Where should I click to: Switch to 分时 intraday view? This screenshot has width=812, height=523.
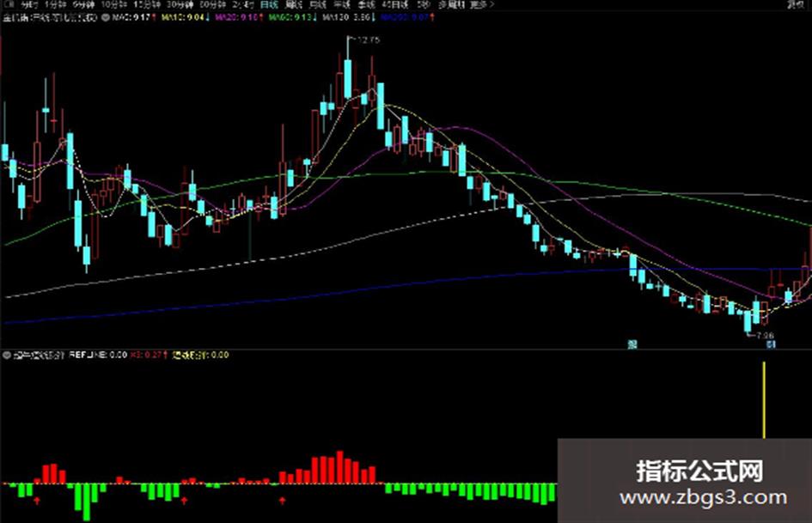[x=29, y=4]
